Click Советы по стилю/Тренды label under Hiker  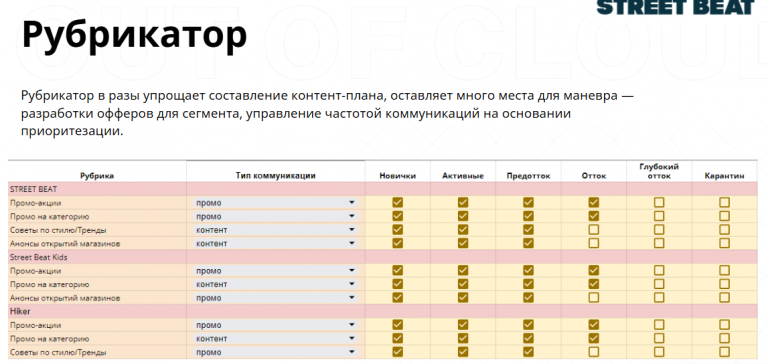(58, 352)
